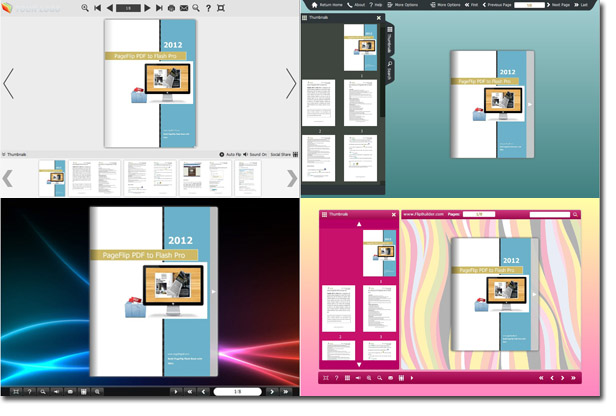616x416 pixels.
Task: Open second More Options next to First button
Action: [x=446, y=5]
